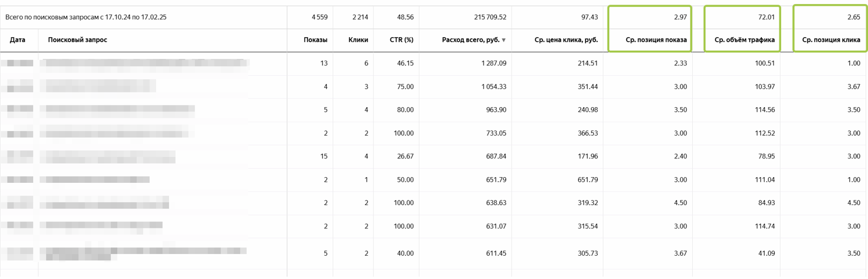Image resolution: width=868 pixels, height=279 pixels.
Task: Sort by the Поисковый запрос column header
Action: (x=77, y=40)
